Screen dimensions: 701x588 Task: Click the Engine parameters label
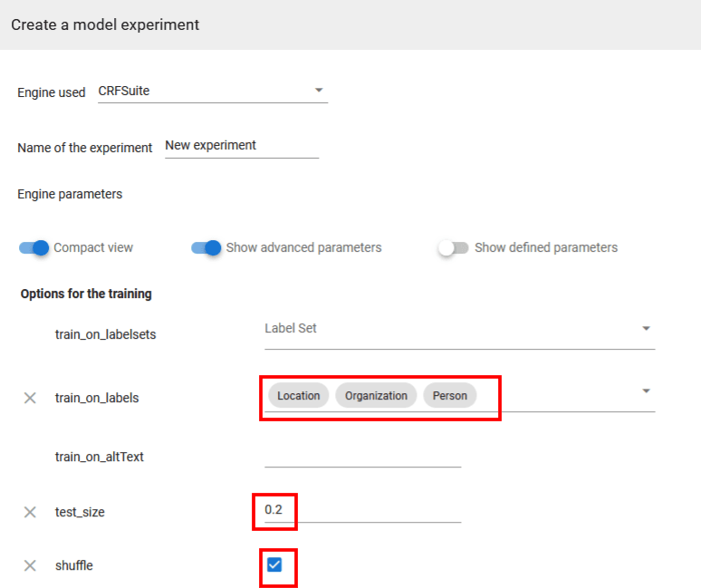point(70,194)
